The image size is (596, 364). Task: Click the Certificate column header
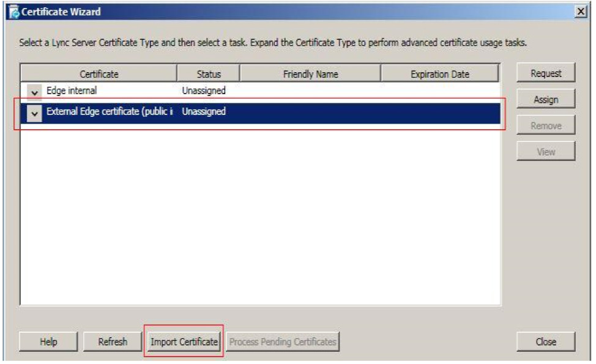pyautogui.click(x=99, y=73)
